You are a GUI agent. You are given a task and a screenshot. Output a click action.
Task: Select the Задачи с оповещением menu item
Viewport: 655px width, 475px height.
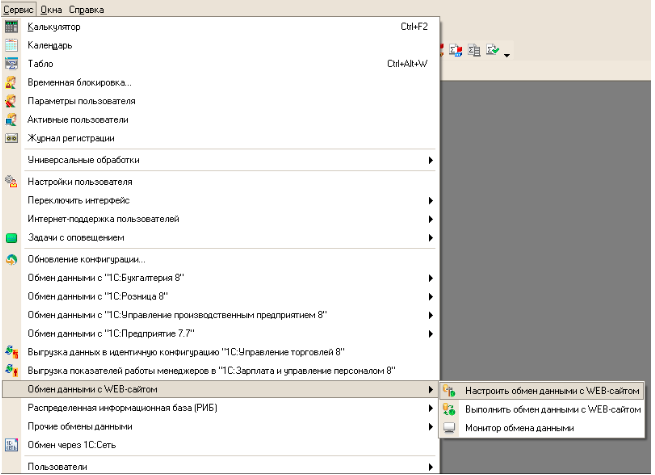[221, 238]
